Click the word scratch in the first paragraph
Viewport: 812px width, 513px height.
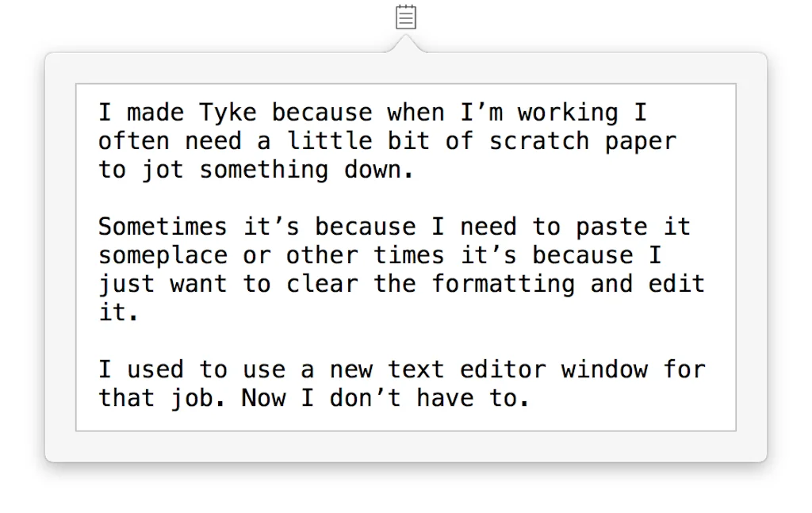[x=543, y=140]
